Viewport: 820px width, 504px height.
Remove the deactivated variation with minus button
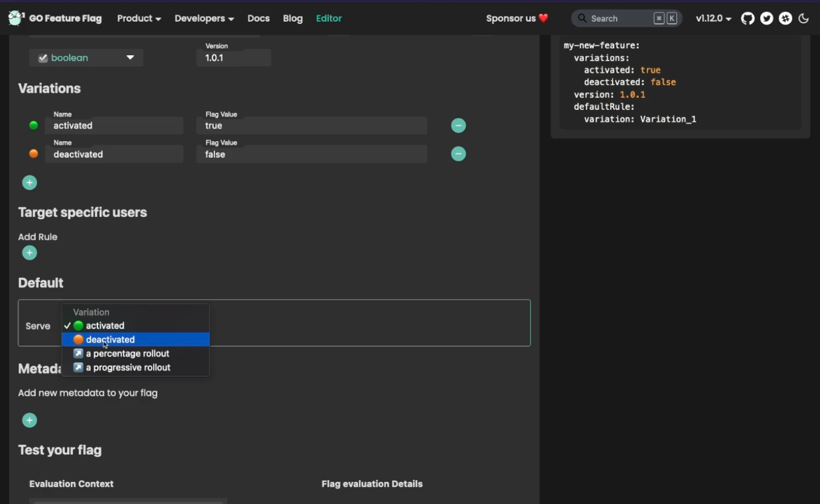pos(458,154)
